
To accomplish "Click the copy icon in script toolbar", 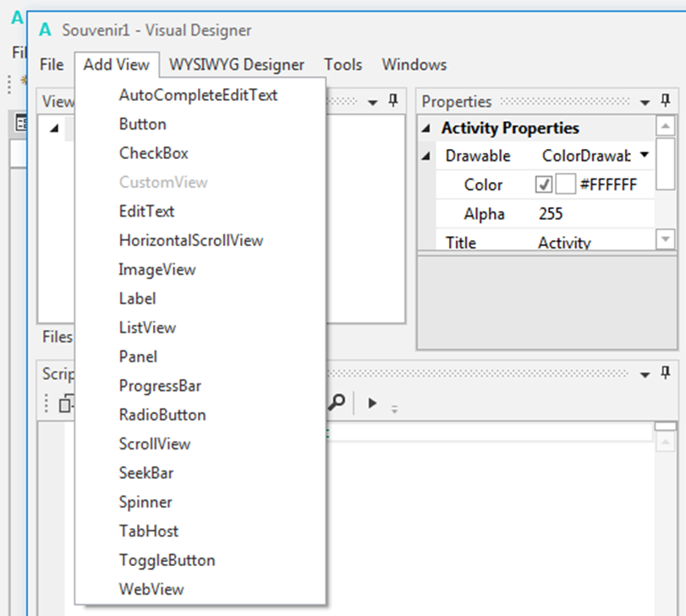I will tap(66, 403).
